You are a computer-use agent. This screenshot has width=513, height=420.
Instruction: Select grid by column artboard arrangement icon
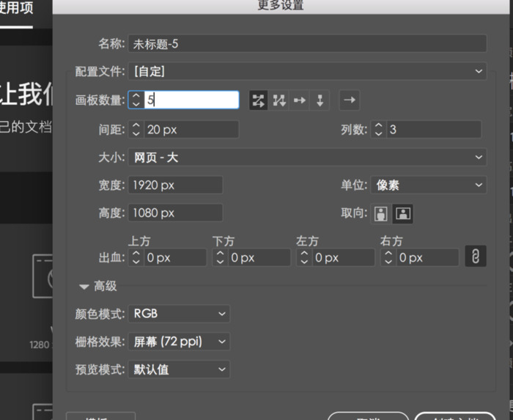click(x=279, y=100)
